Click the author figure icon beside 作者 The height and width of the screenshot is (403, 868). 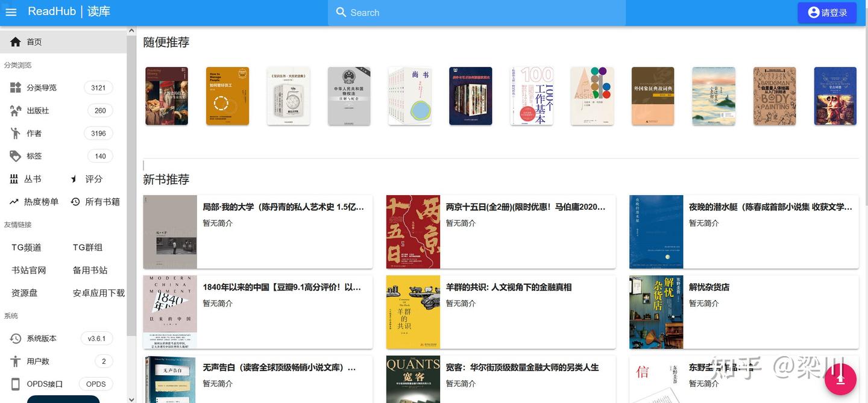pos(15,133)
